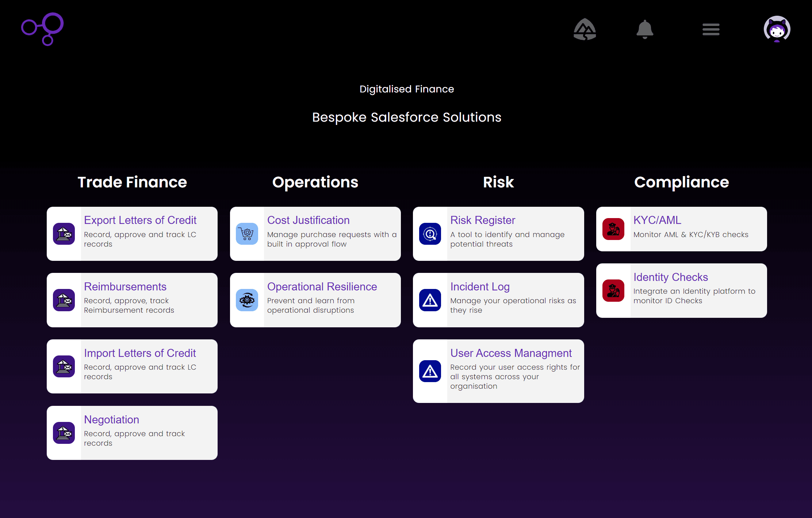Click the Bespoke Salesforce Solutions title
This screenshot has width=812, height=518.
click(x=407, y=117)
